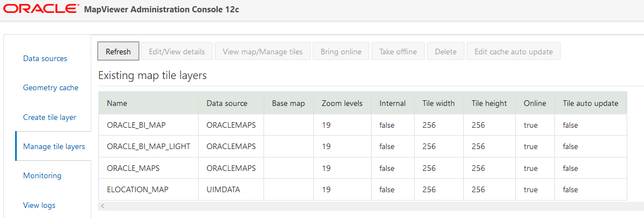Go to the Create tile layer tab
The height and width of the screenshot is (218, 644).
pos(50,117)
